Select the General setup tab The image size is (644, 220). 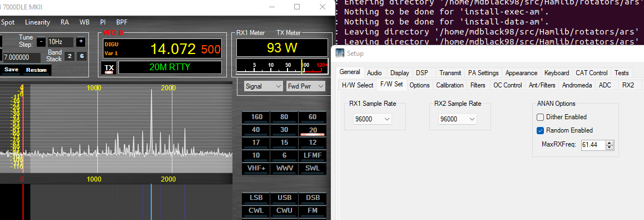(350, 72)
